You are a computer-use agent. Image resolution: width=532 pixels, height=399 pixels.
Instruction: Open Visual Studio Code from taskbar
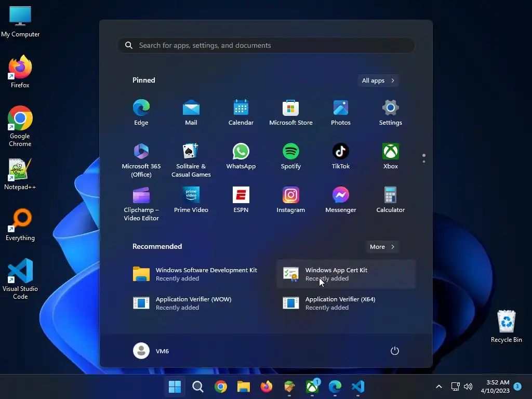pyautogui.click(x=358, y=387)
